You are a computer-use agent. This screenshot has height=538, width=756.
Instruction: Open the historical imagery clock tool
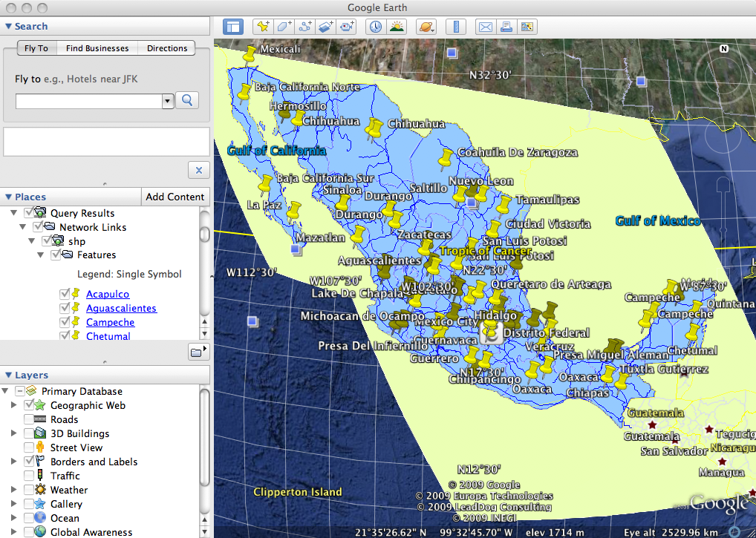[x=376, y=27]
